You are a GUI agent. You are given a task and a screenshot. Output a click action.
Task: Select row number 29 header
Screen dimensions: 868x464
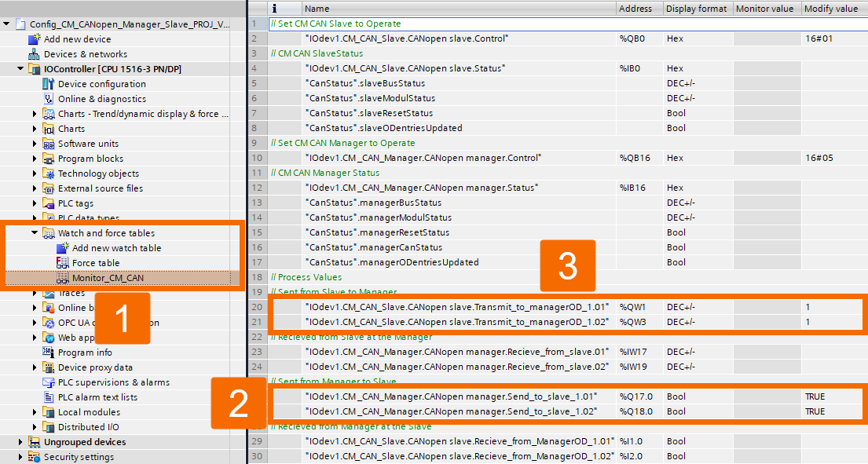(x=257, y=441)
